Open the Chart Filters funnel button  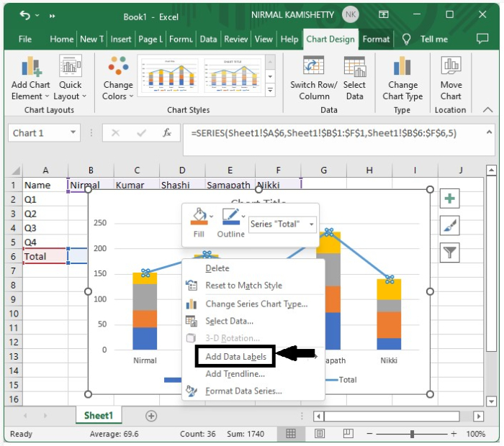click(x=449, y=252)
